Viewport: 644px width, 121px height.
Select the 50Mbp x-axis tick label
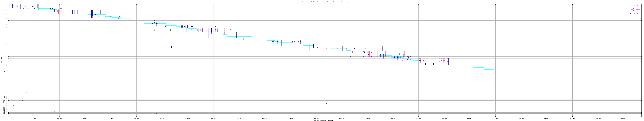pos(136,118)
